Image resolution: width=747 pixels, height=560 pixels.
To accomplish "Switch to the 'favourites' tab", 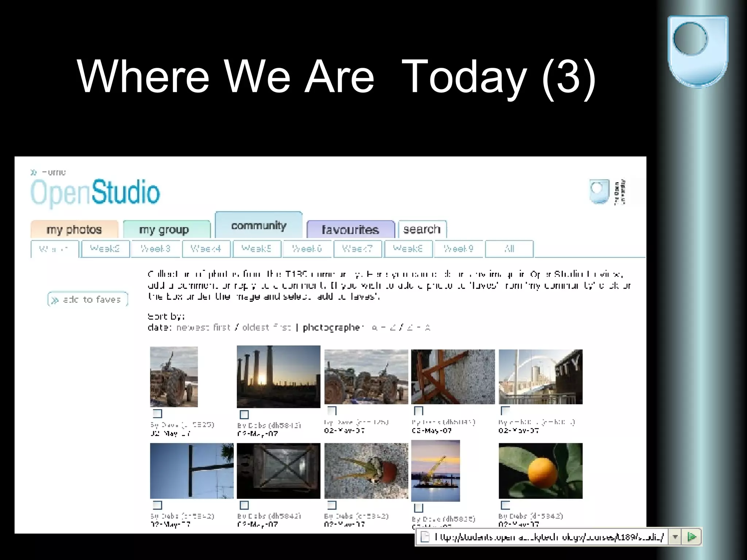I will [351, 229].
